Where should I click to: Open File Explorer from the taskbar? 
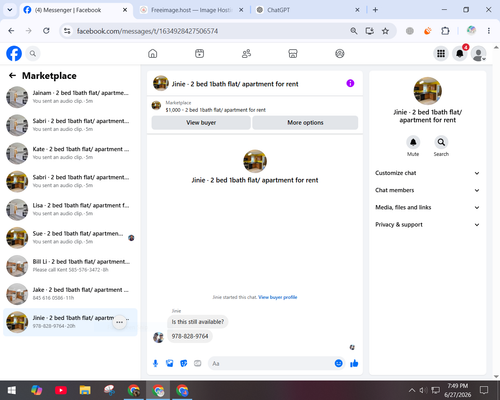pyautogui.click(x=85, y=390)
